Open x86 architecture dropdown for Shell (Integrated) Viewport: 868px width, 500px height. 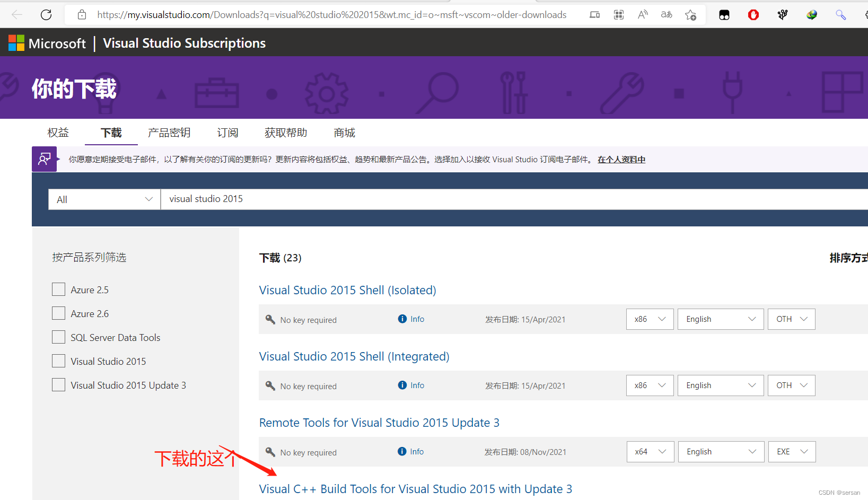pyautogui.click(x=650, y=385)
